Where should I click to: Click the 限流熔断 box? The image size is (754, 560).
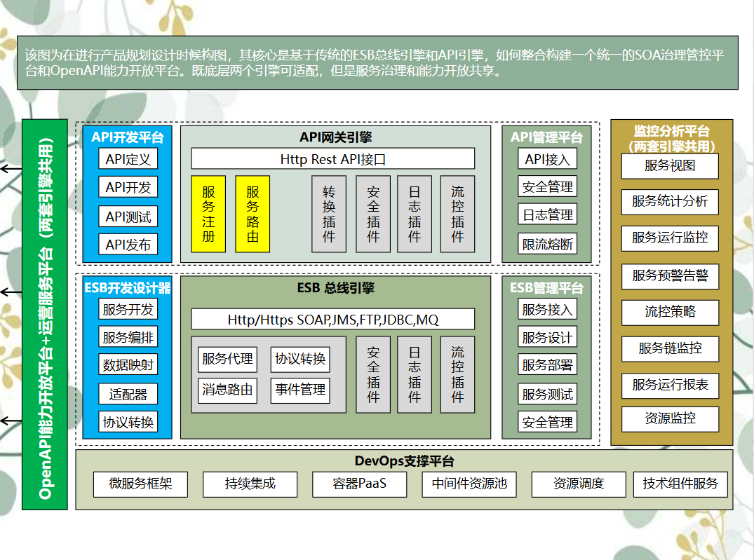click(547, 244)
